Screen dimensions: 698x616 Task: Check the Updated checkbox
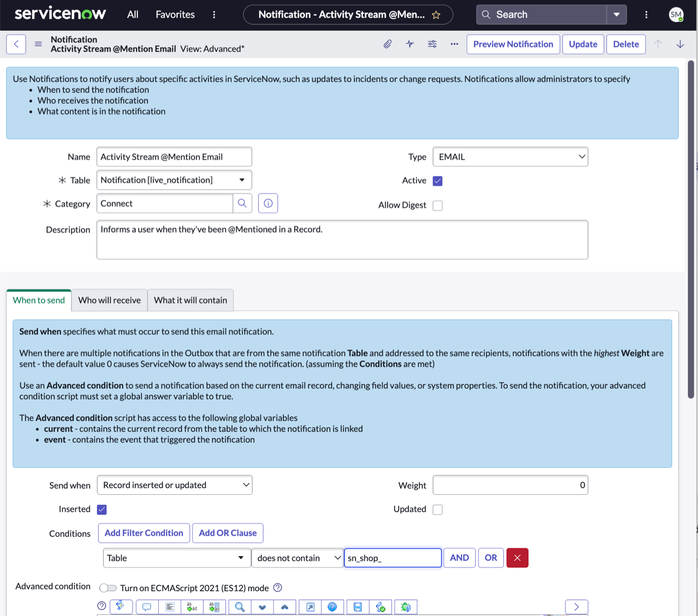(438, 510)
